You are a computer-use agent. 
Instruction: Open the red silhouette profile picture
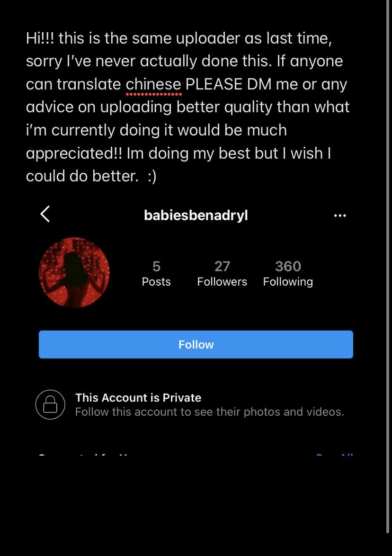74,273
